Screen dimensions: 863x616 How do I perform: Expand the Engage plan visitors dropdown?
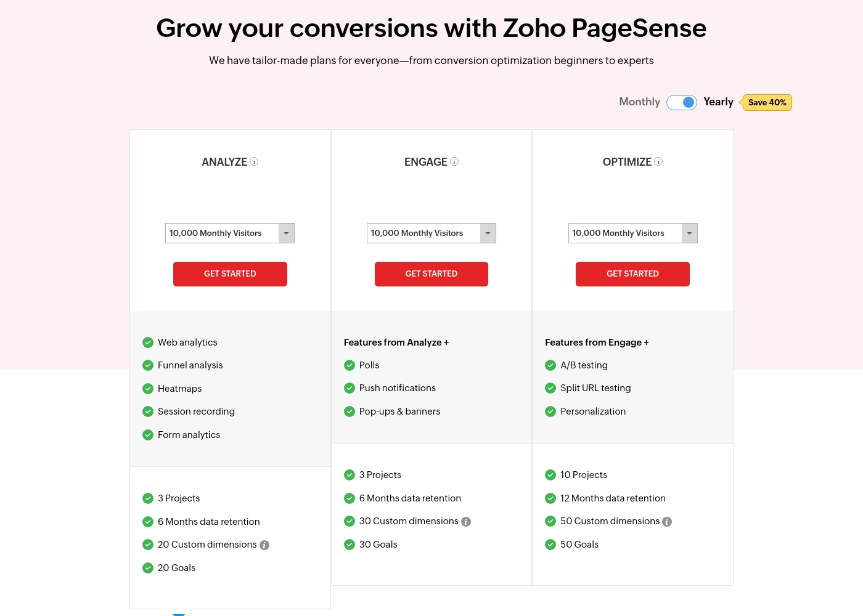pos(431,233)
